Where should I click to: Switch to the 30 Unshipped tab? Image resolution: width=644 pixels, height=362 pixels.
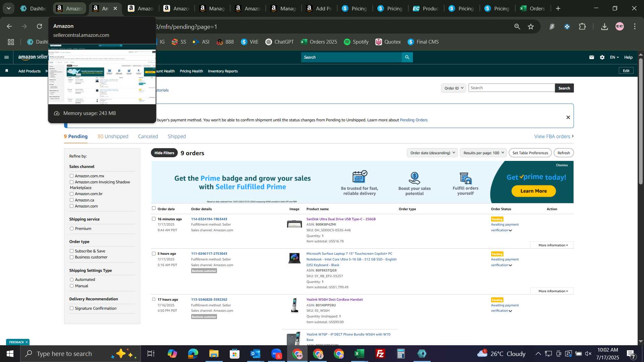click(x=113, y=136)
